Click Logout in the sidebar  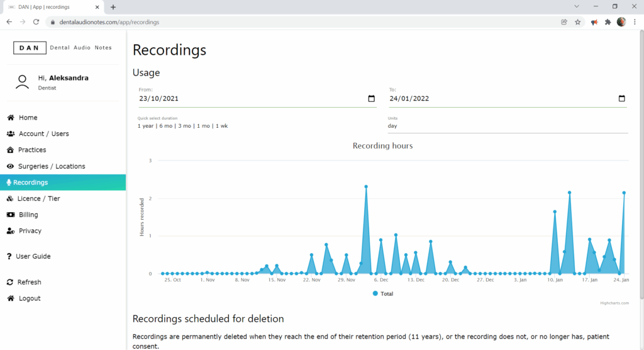pyautogui.click(x=29, y=298)
